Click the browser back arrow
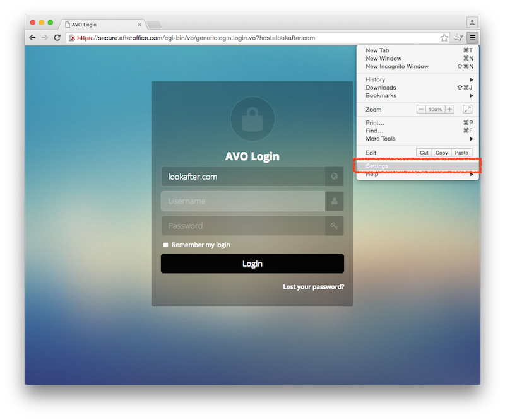Image resolution: width=505 pixels, height=420 pixels. point(32,38)
